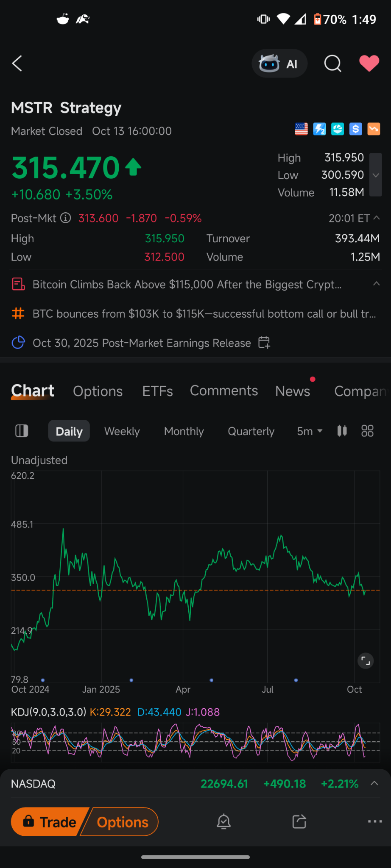
Task: Collapse the post-market details chevron
Action: point(376,218)
